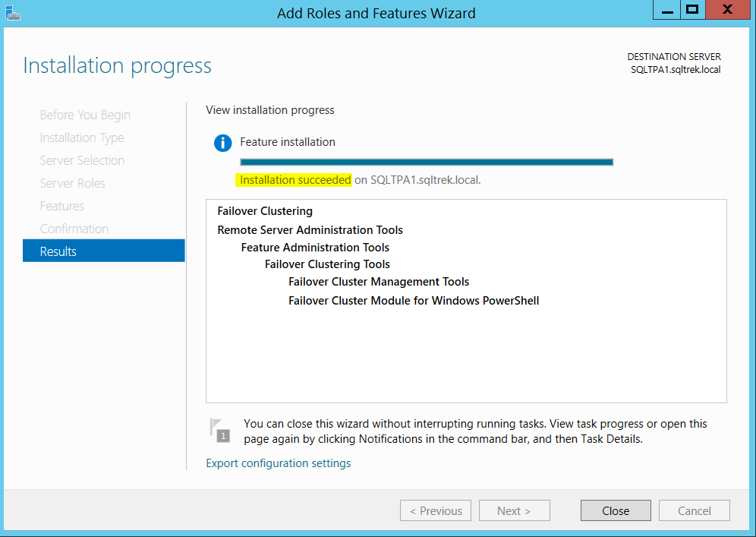Click the highlighted Installation succeeded text
This screenshot has height=537, width=756.
pos(295,180)
